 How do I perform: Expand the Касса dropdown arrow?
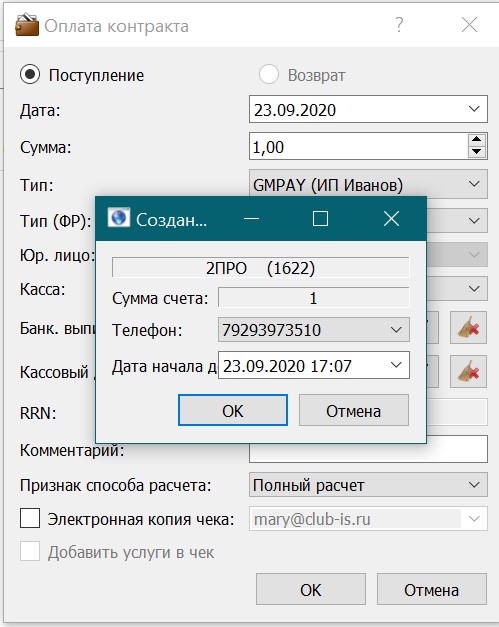[474, 288]
